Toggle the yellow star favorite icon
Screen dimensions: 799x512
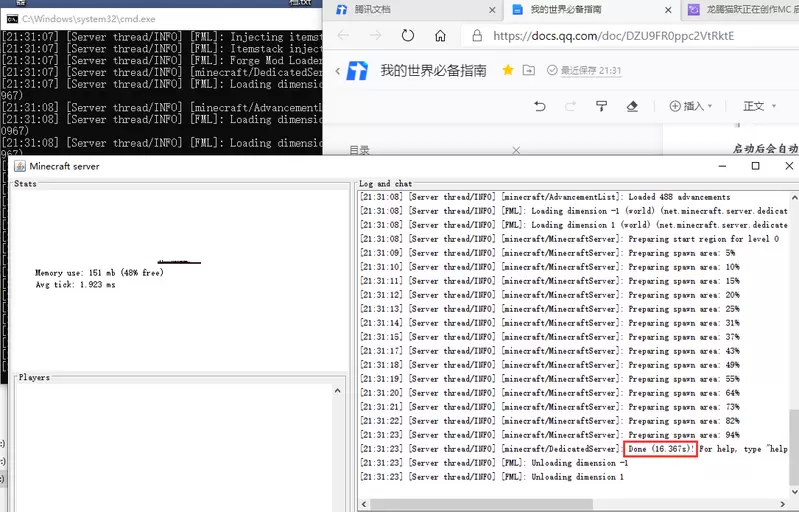pyautogui.click(x=508, y=70)
